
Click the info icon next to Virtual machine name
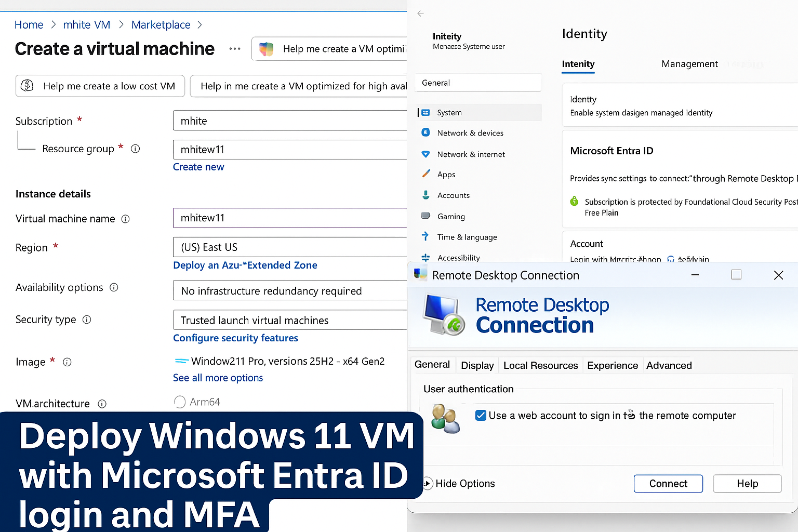point(125,219)
